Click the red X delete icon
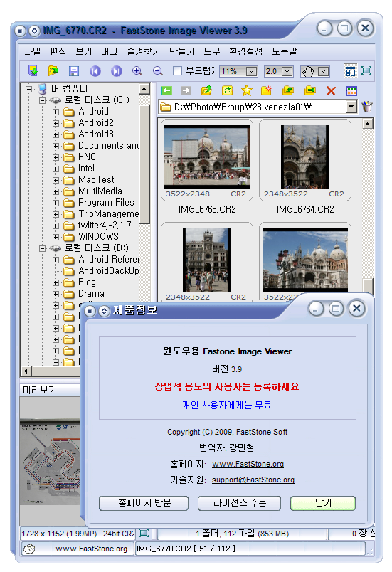Image resolution: width=392 pixels, height=572 pixels. pos(331,90)
